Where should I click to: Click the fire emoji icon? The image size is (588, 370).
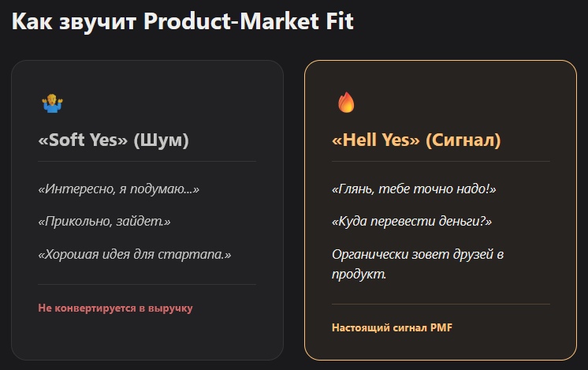tap(346, 103)
